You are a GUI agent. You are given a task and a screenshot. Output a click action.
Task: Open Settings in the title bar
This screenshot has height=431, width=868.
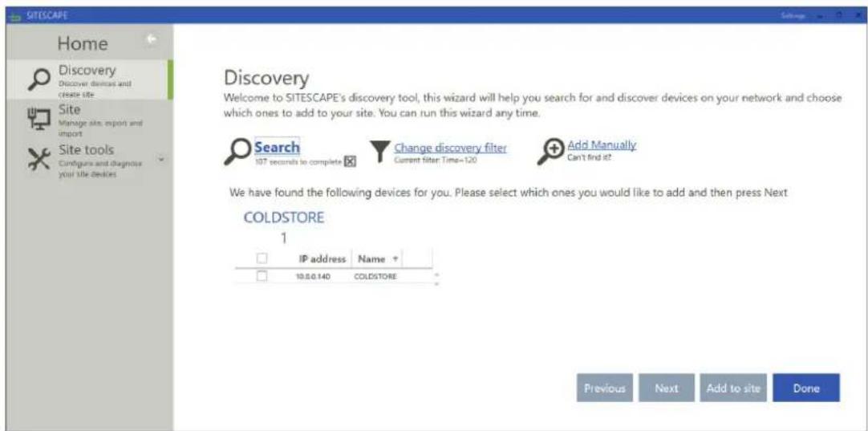[793, 15]
